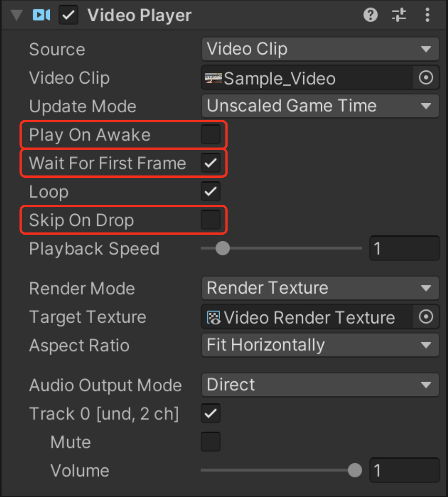Uncheck Wait For First Frame

click(x=211, y=163)
